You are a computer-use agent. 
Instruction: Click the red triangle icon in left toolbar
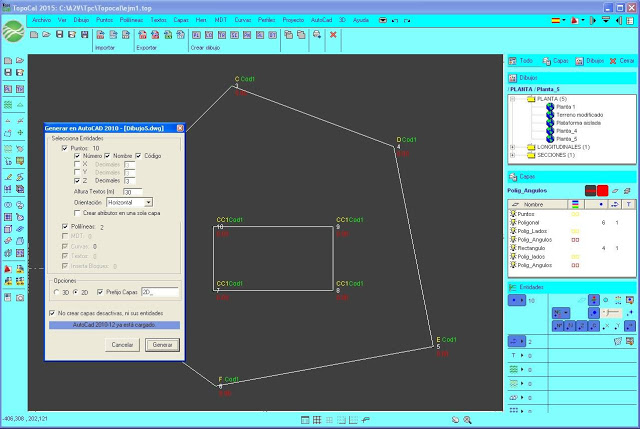click(8, 269)
